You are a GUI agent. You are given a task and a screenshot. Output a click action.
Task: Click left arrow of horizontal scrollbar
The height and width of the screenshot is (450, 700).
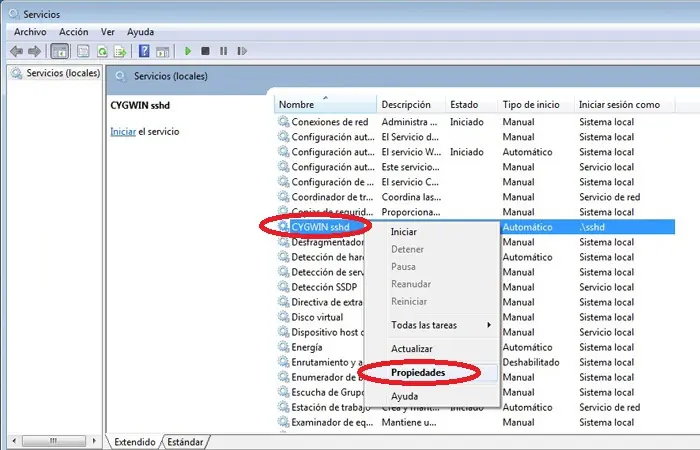14,441
